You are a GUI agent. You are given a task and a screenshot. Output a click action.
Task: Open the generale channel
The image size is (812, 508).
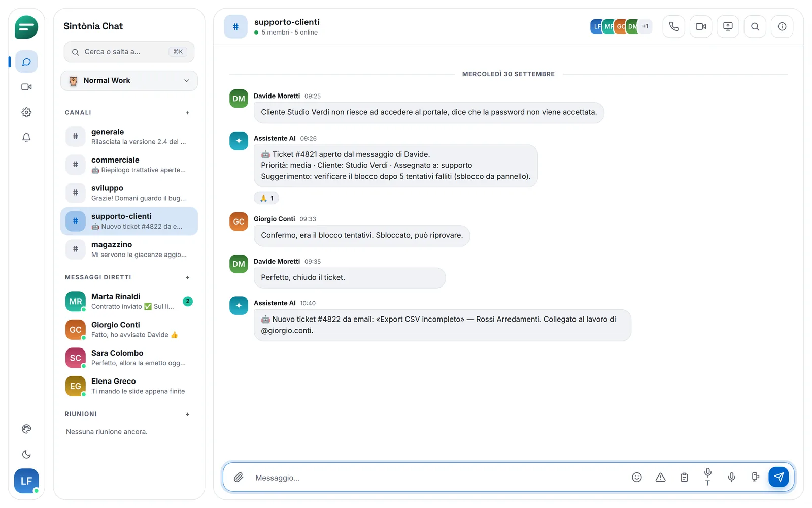pos(129,136)
